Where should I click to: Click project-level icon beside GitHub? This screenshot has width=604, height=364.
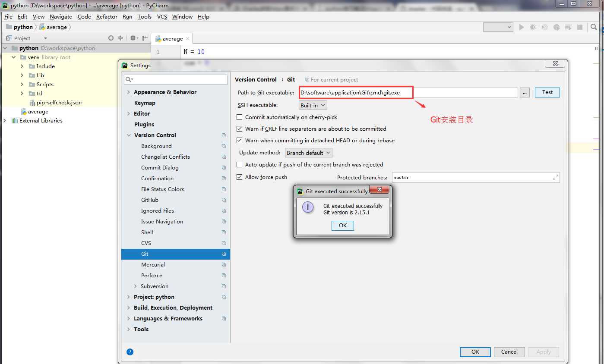pyautogui.click(x=224, y=200)
